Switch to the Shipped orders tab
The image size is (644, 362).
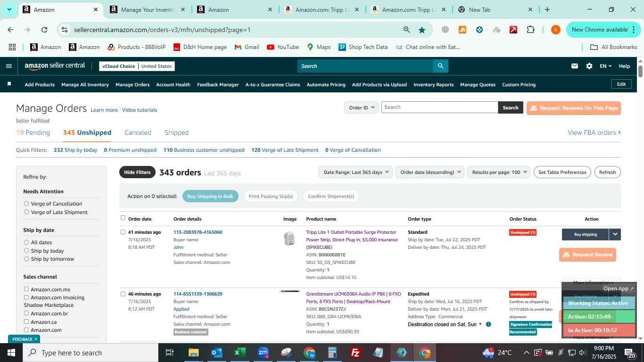(x=177, y=132)
